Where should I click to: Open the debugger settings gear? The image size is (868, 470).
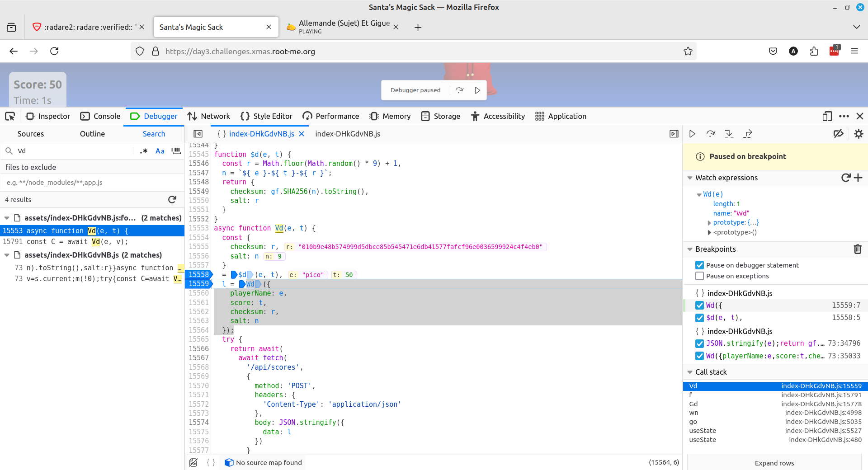[858, 134]
